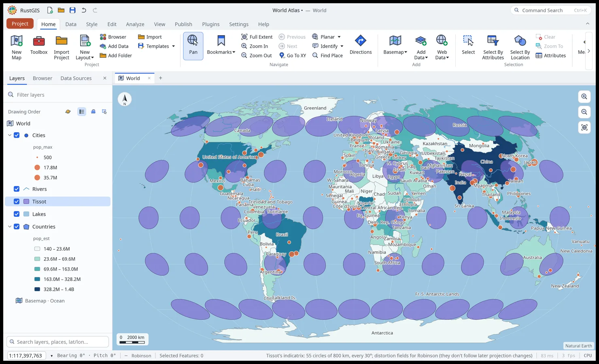Open the Directions tool
599x364 pixels.
(x=361, y=45)
